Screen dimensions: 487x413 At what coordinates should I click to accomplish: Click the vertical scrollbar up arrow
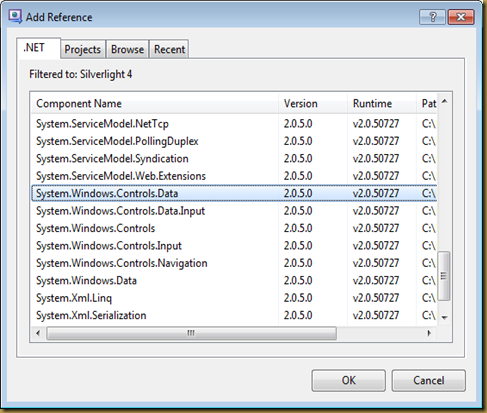click(x=444, y=101)
